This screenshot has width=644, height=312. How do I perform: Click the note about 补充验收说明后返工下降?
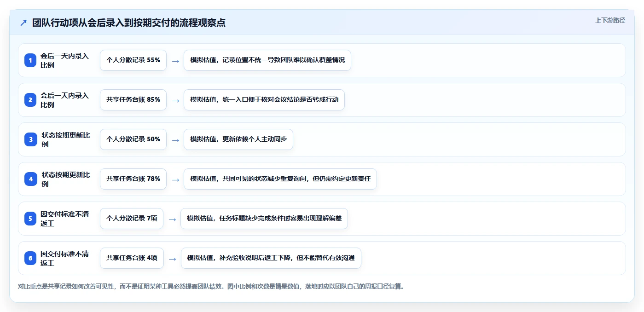[271, 258]
